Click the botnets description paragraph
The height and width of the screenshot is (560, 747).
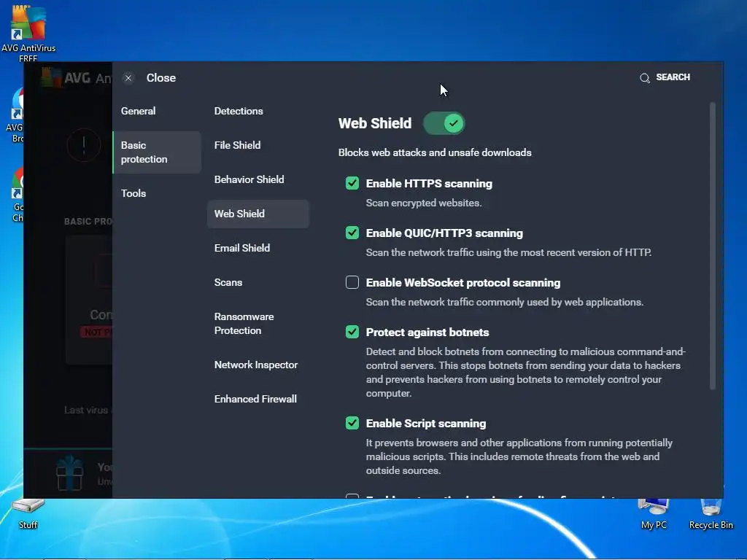[525, 373]
